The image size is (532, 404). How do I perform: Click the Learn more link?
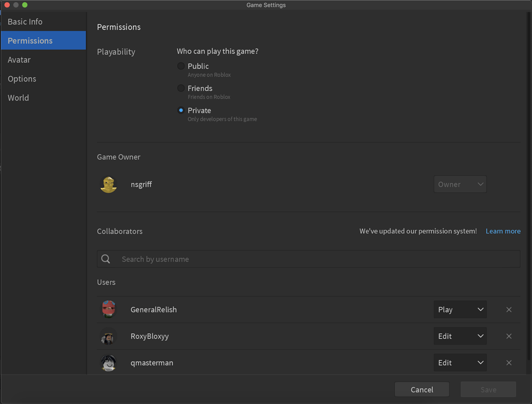(503, 231)
